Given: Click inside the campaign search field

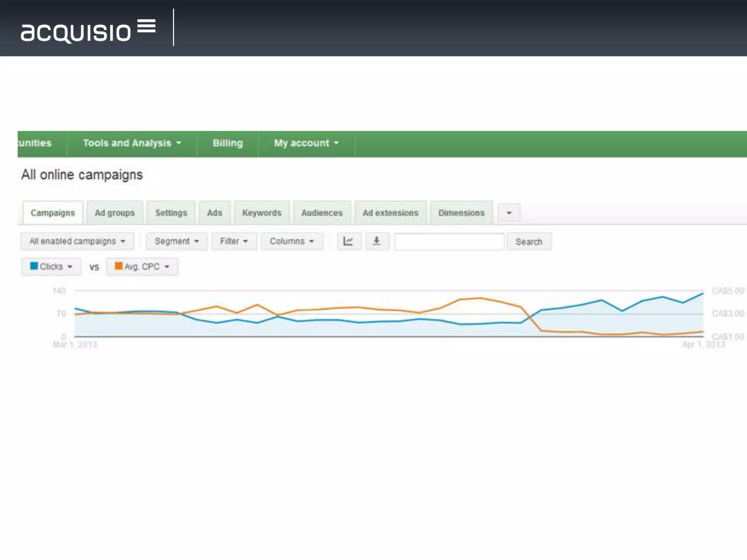Looking at the screenshot, I should [449, 241].
